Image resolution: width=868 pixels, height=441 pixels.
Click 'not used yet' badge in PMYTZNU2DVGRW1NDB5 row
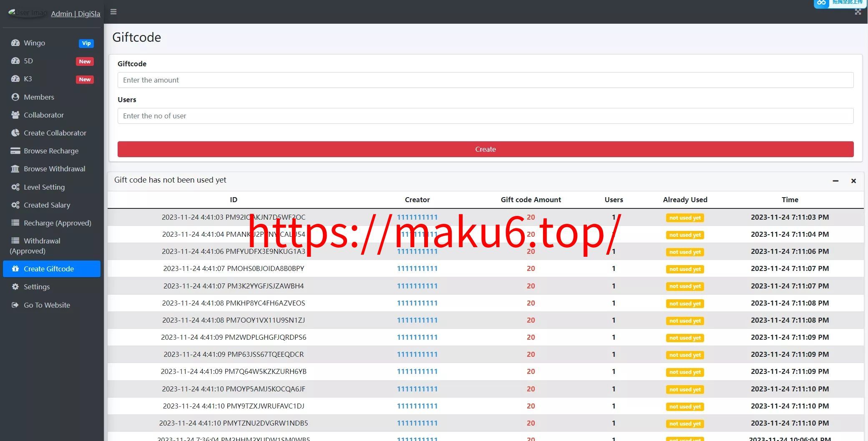[685, 424]
